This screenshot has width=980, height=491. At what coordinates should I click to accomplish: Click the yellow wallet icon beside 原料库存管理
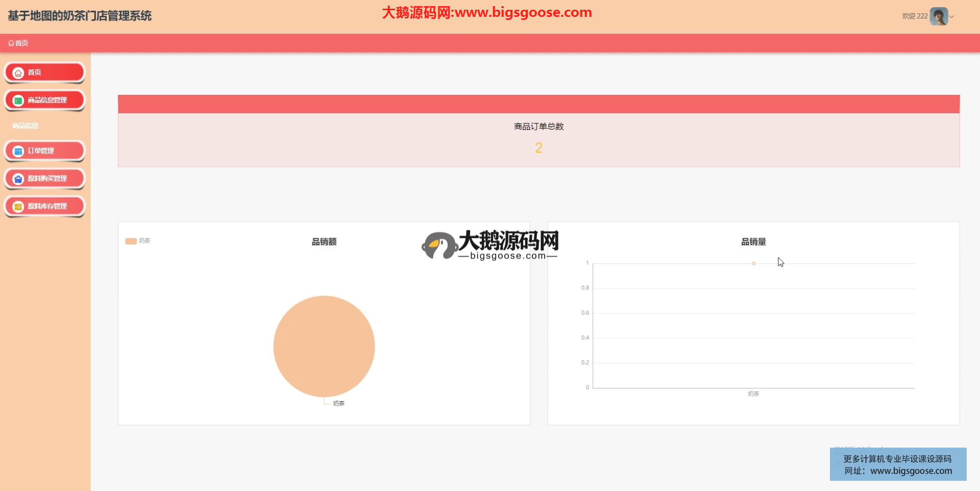click(18, 207)
